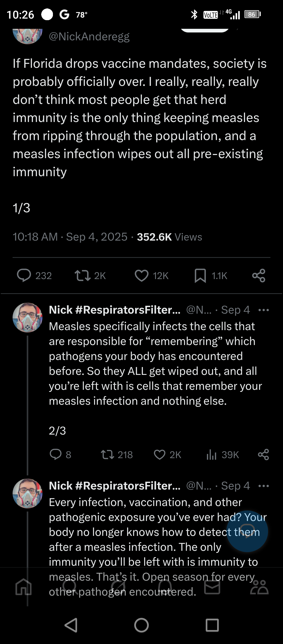The image size is (283, 644).
Task: Tap the profile avatar on the 2/3 reply
Action: (x=28, y=318)
